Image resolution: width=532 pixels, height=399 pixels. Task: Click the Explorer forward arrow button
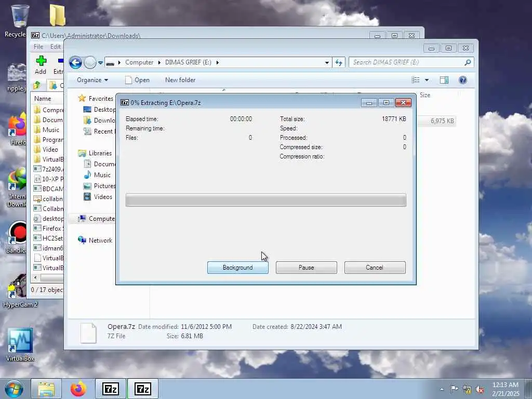[x=90, y=62]
